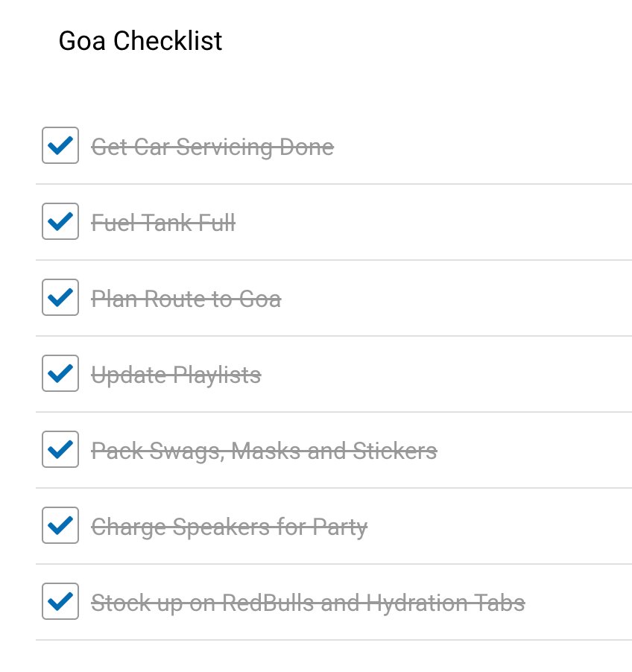Edit the Pack Swags, Masks and Stickers text
Image resolution: width=632 pixels, height=672 pixels.
click(x=264, y=451)
